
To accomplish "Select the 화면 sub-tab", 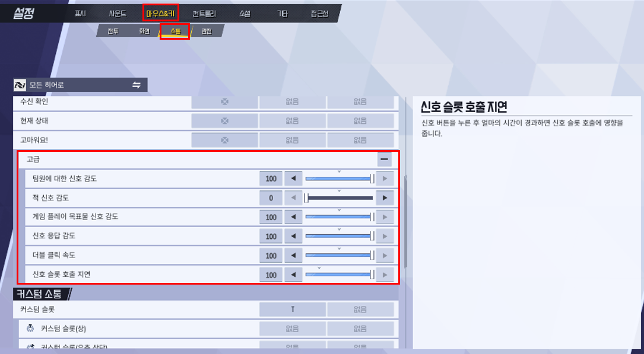I will [144, 31].
